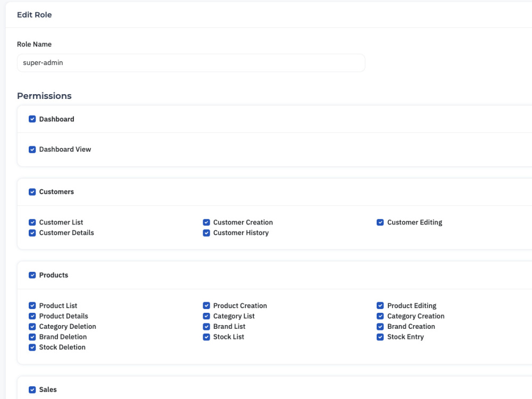Toggle the Dashboard View permission

click(32, 149)
